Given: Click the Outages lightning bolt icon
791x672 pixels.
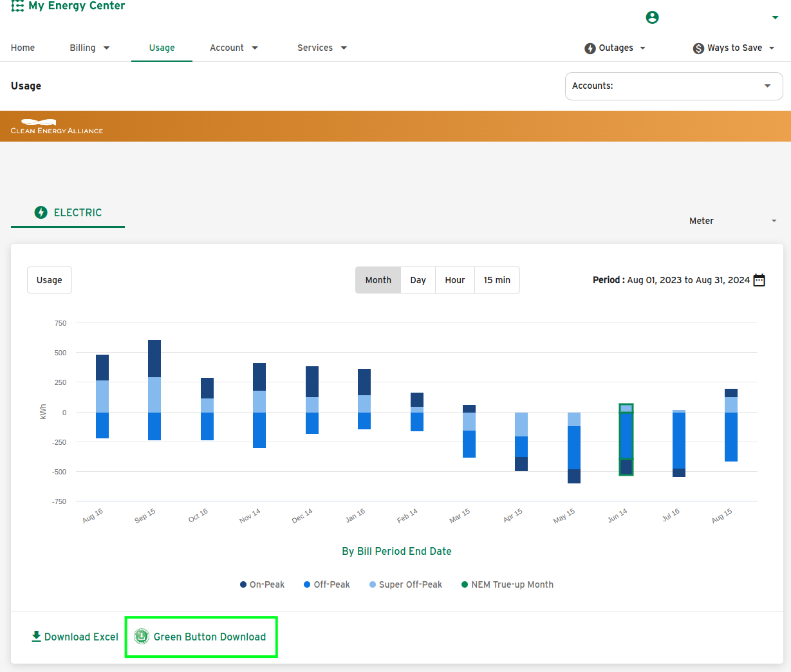Looking at the screenshot, I should coord(590,48).
